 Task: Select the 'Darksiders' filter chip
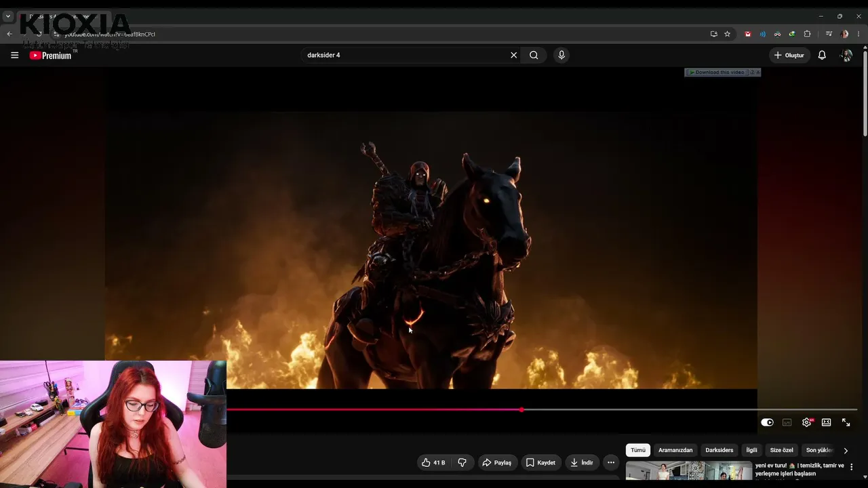pos(719,450)
